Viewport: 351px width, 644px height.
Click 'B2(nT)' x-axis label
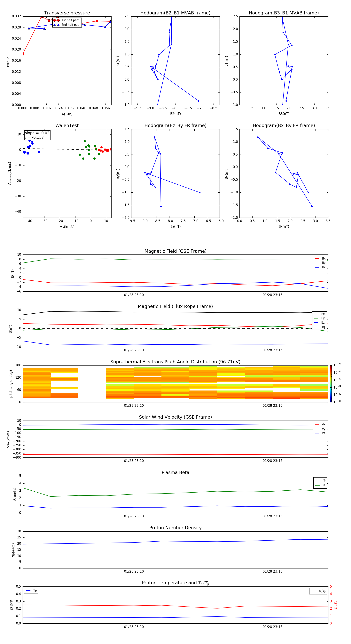[175, 114]
